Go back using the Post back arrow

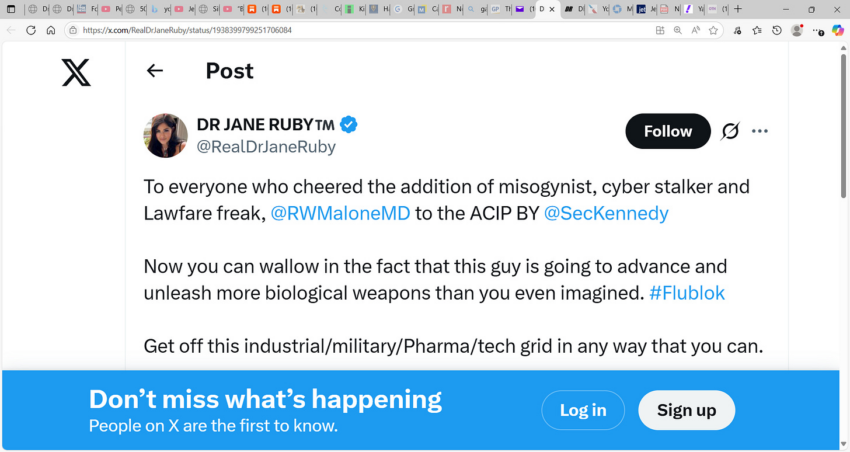(x=155, y=70)
